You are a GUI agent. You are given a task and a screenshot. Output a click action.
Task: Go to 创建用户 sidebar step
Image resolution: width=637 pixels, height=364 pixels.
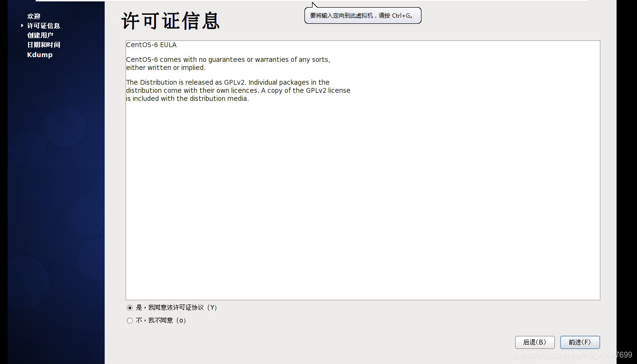click(x=40, y=35)
